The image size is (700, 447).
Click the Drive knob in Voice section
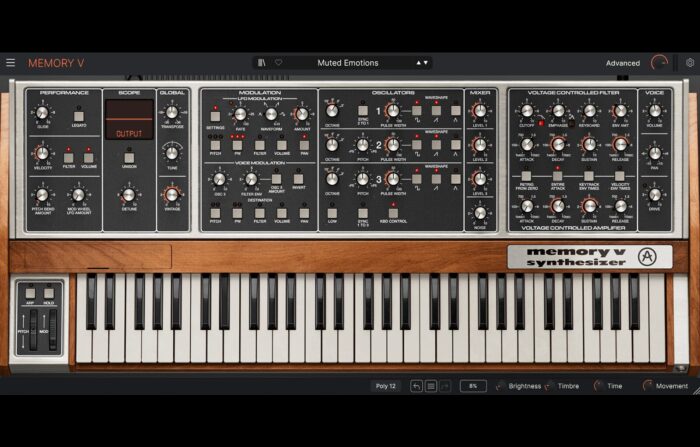click(655, 195)
